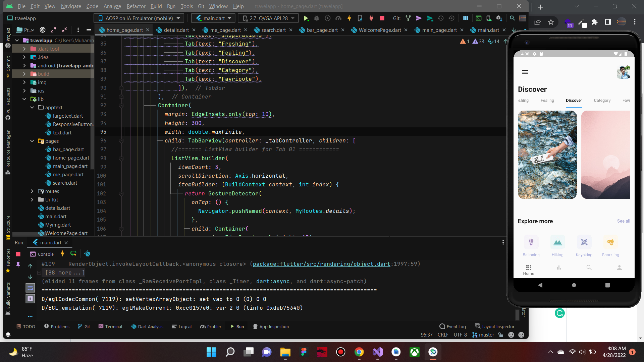This screenshot has height=362, width=644.
Task: Click the green Git push icon
Action: pyautogui.click(x=430, y=18)
